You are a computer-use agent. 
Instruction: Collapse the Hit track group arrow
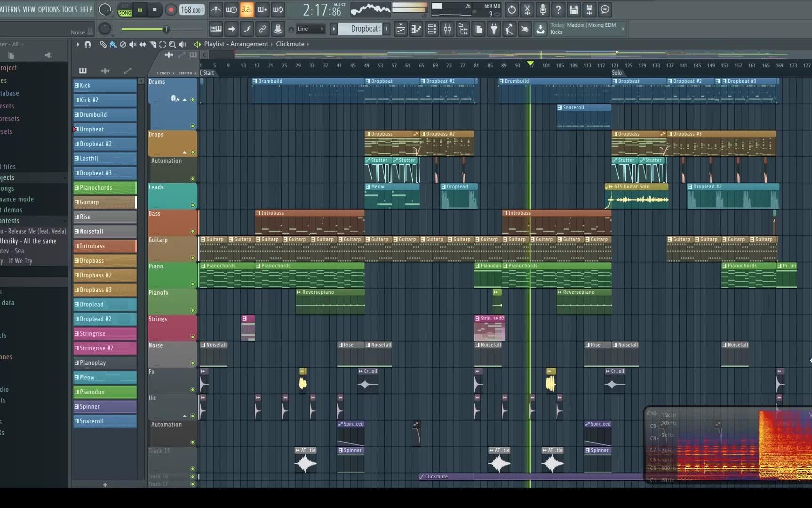click(184, 416)
